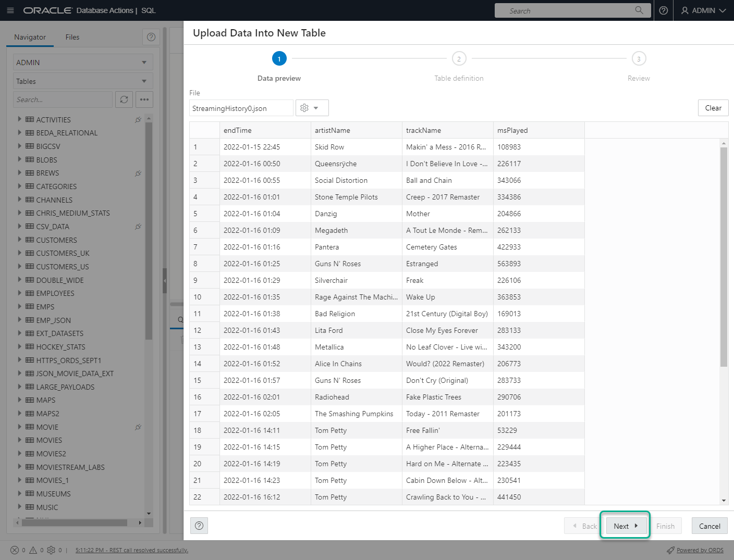The height and width of the screenshot is (560, 734).
Task: Click the errors icon in status bar
Action: pyautogui.click(x=15, y=550)
